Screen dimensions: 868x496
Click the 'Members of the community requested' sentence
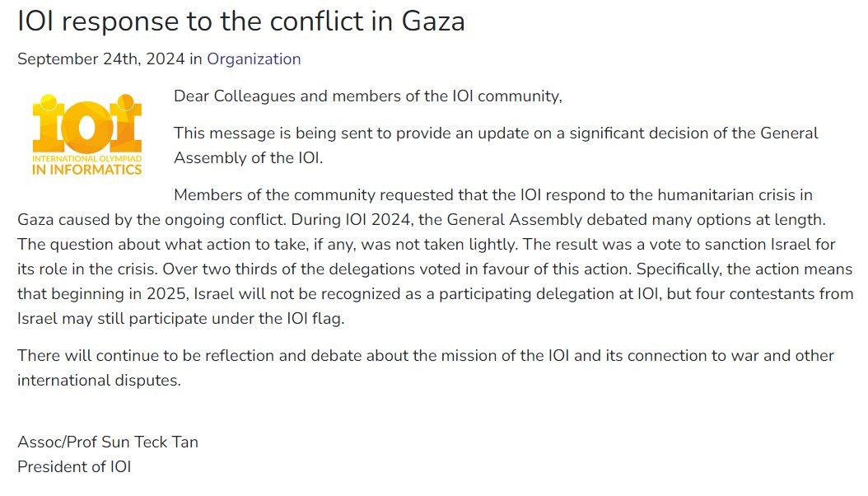tap(493, 195)
